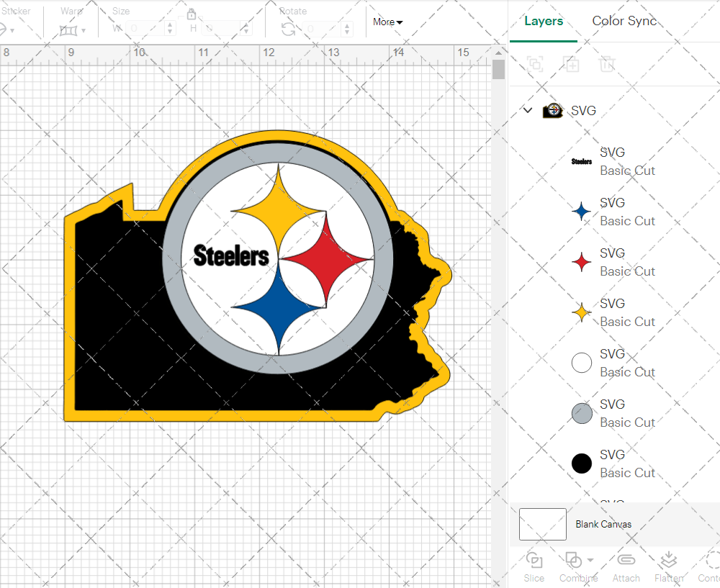Select the gray circle layer swatch

pyautogui.click(x=582, y=413)
